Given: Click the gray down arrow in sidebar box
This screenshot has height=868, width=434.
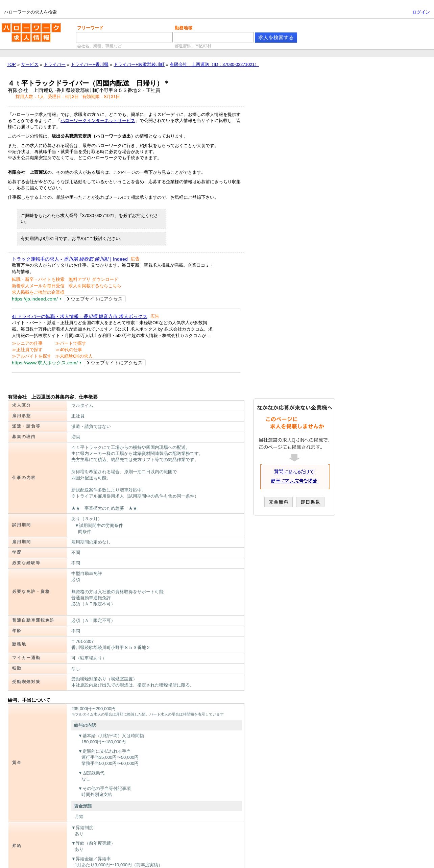Looking at the screenshot, I should pos(294,457).
